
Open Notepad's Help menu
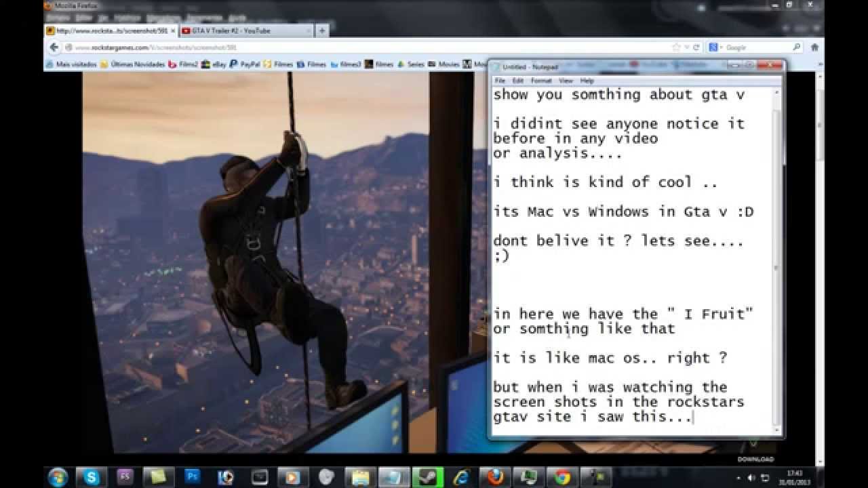click(x=587, y=81)
